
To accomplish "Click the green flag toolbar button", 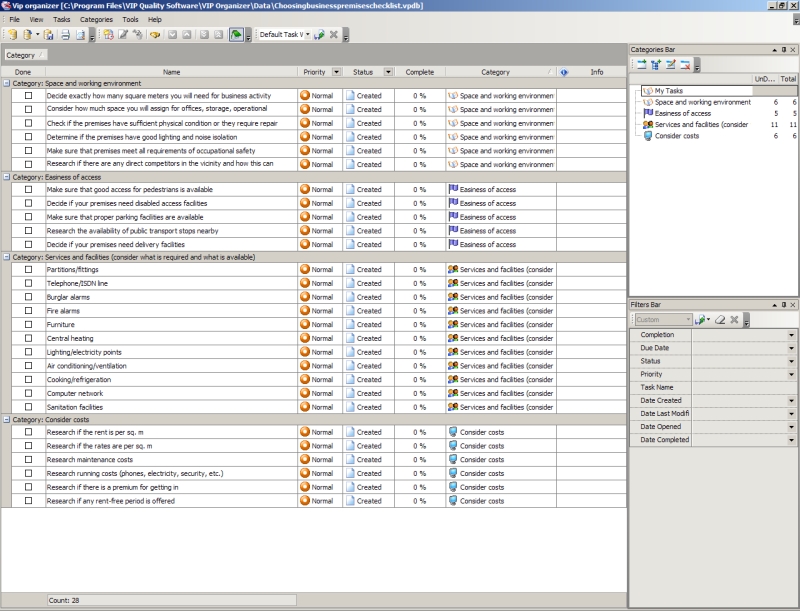I will 234,35.
